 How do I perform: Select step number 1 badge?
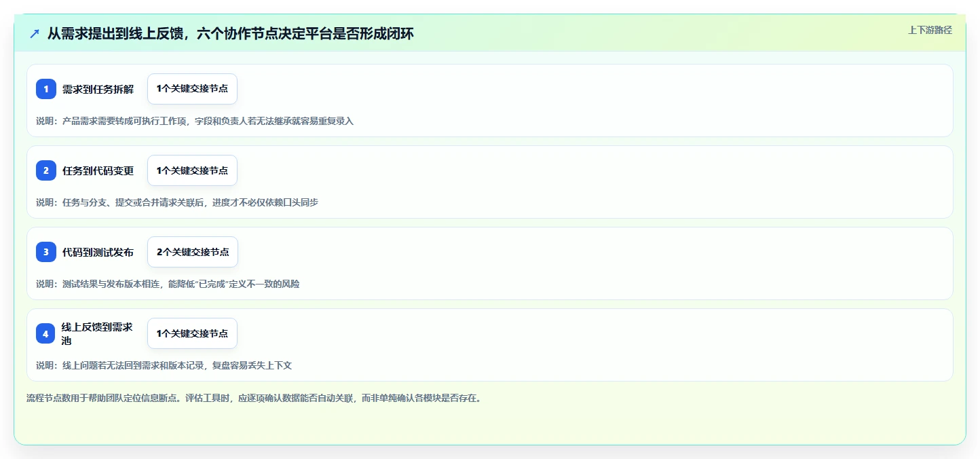(46, 89)
